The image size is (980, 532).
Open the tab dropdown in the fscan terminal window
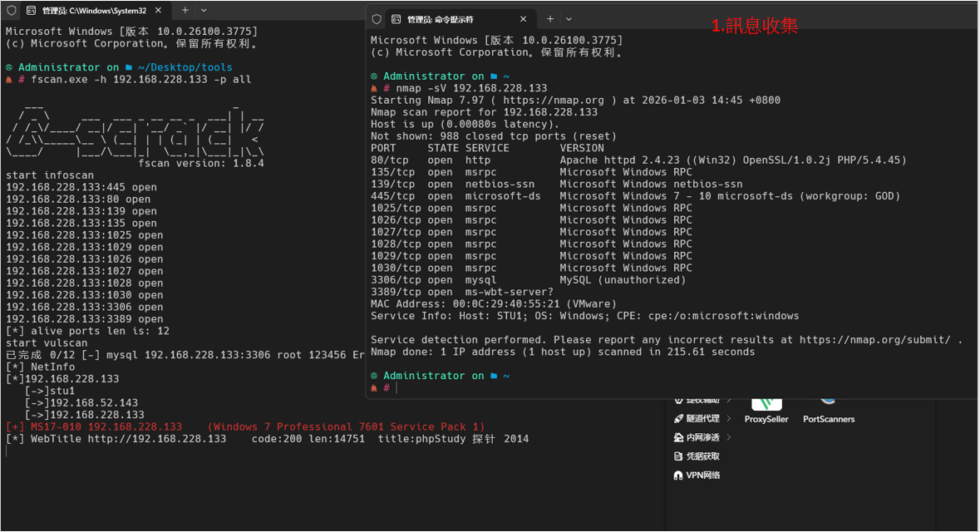[x=204, y=11]
